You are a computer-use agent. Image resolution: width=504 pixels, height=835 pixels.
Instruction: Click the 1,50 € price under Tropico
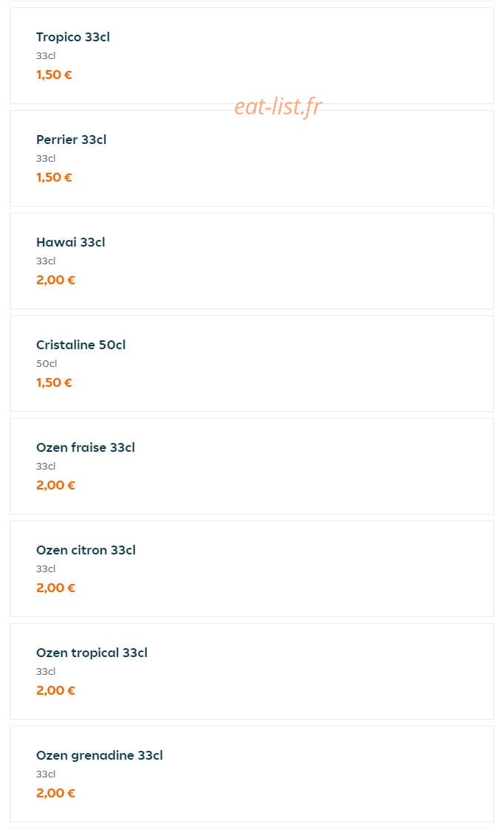coord(54,75)
